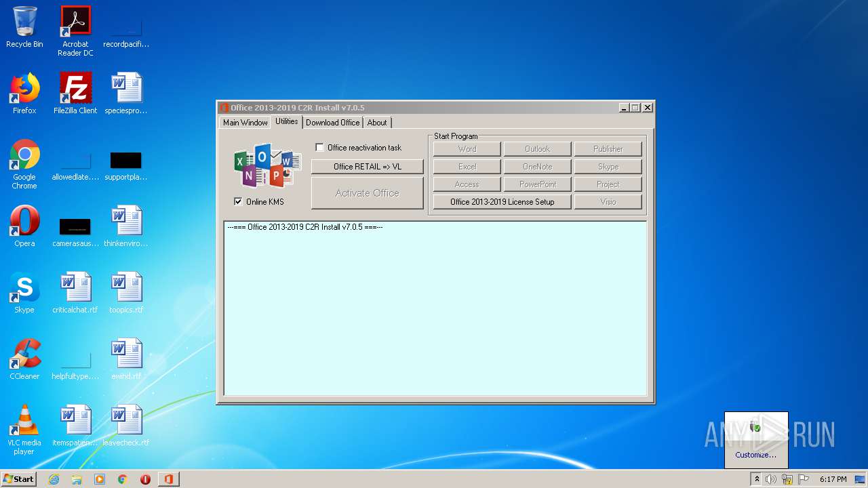868x488 pixels.
Task: Select the ewind.rtf file icon
Action: pos(126,359)
